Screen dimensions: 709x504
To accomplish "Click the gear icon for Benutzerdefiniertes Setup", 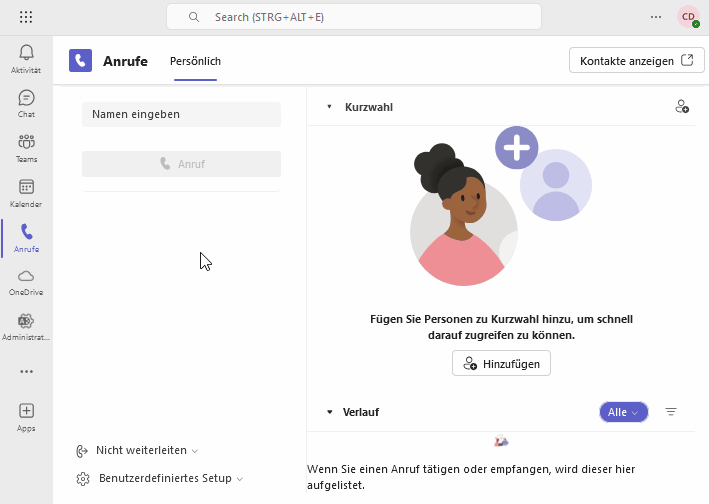I will (83, 479).
